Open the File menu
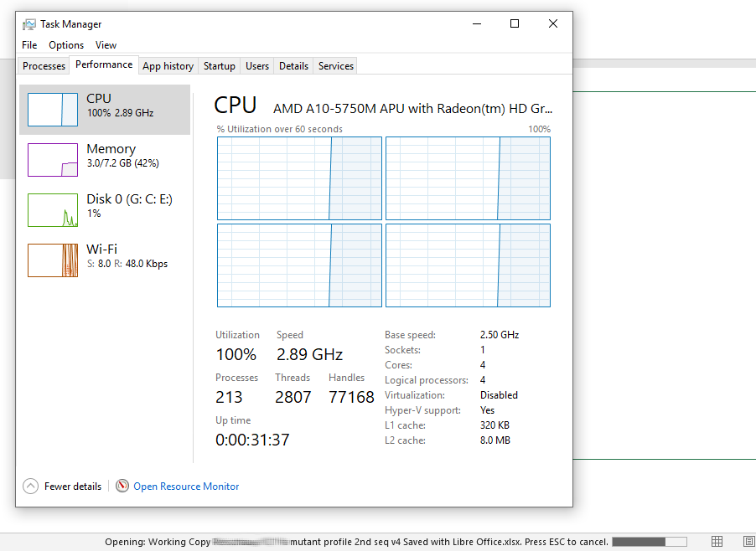Viewport: 756px width, 551px height. tap(29, 44)
